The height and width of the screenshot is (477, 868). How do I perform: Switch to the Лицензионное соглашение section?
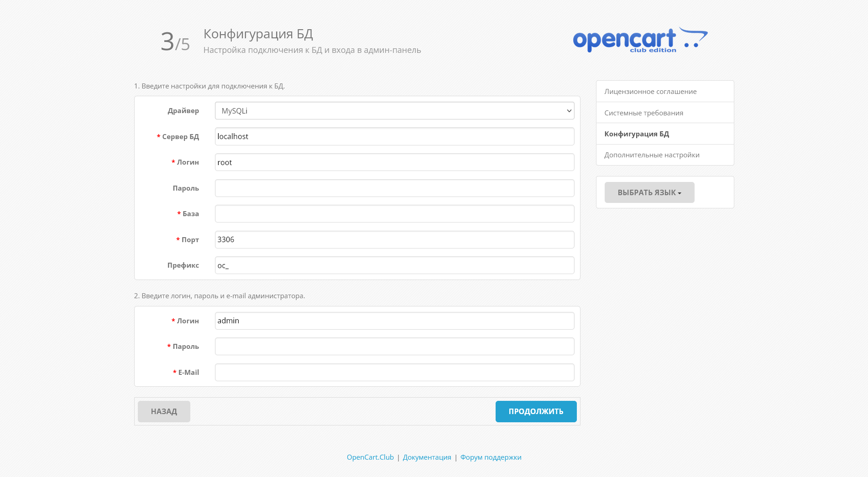650,91
